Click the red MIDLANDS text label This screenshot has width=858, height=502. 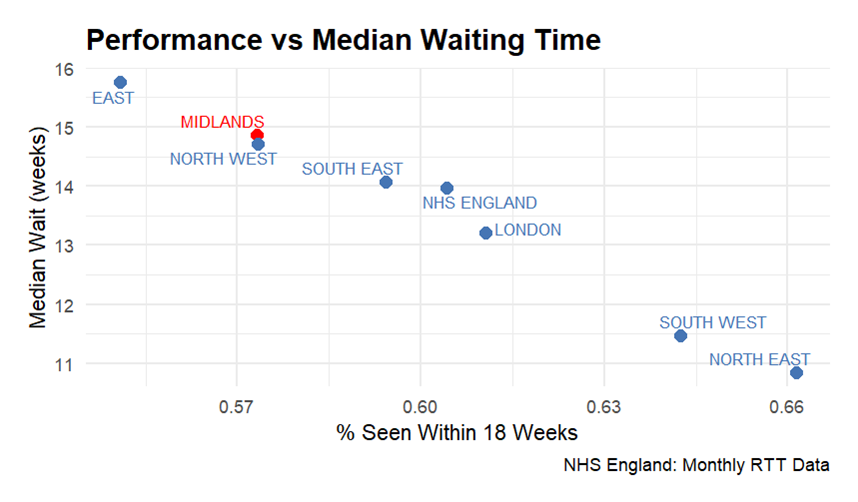(223, 122)
